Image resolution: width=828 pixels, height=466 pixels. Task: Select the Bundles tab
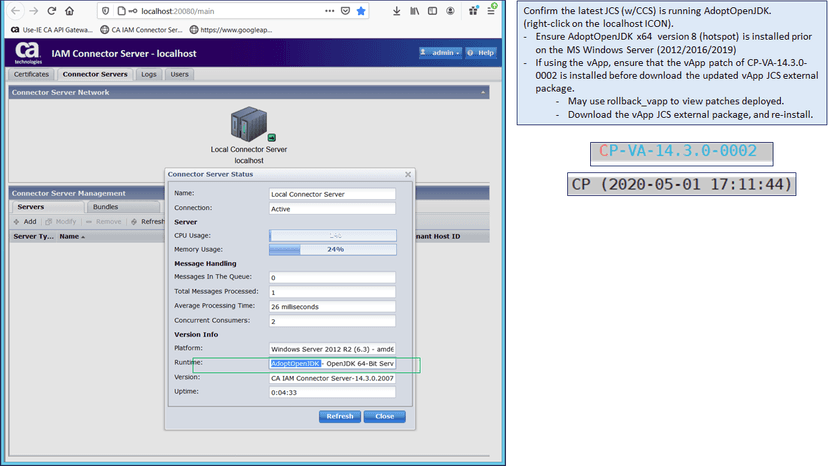tap(104, 207)
